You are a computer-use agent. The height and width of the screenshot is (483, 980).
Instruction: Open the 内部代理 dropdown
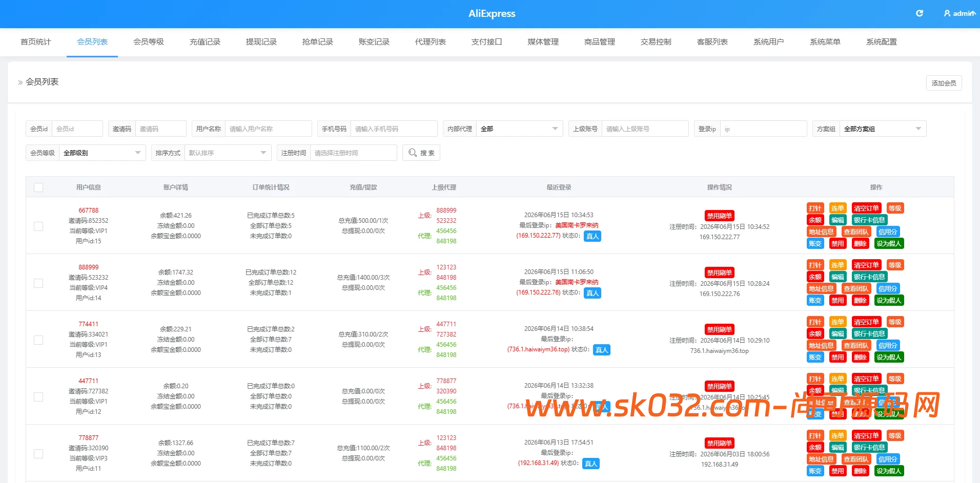point(519,129)
